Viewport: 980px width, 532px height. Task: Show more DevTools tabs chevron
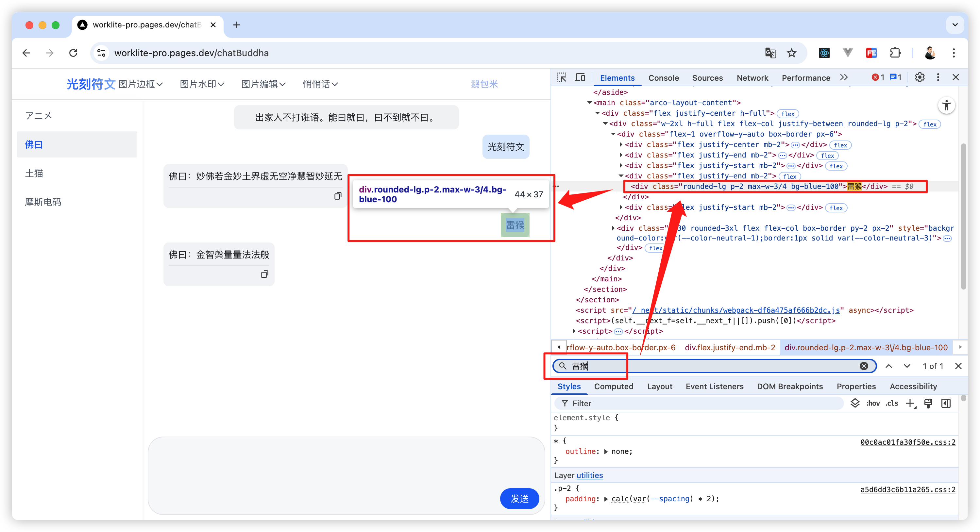point(844,77)
